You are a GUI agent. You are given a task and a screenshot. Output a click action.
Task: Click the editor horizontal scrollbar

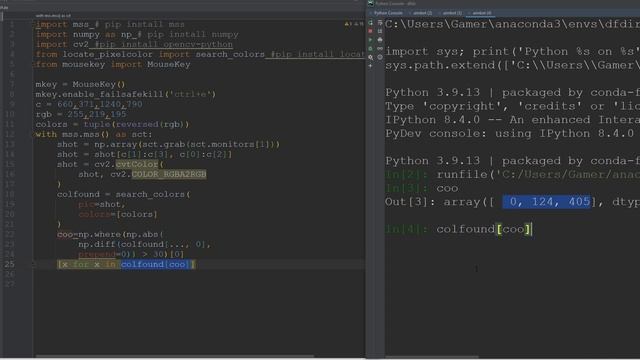click(x=176, y=356)
